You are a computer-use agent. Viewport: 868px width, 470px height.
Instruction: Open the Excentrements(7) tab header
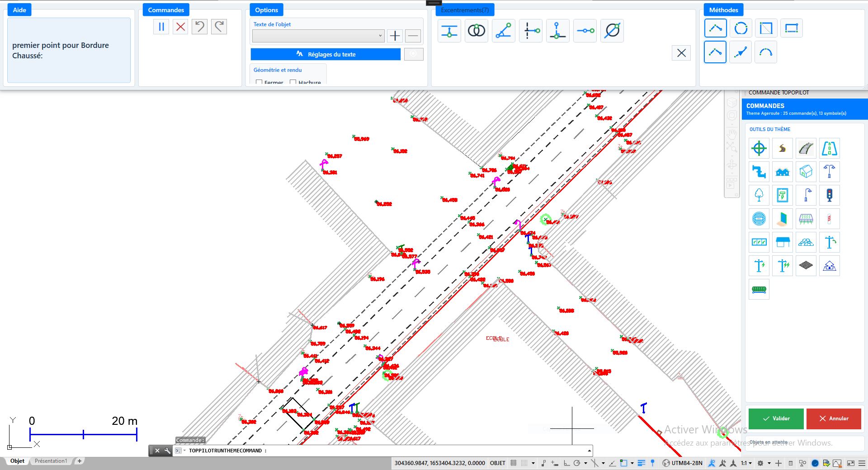click(x=465, y=10)
